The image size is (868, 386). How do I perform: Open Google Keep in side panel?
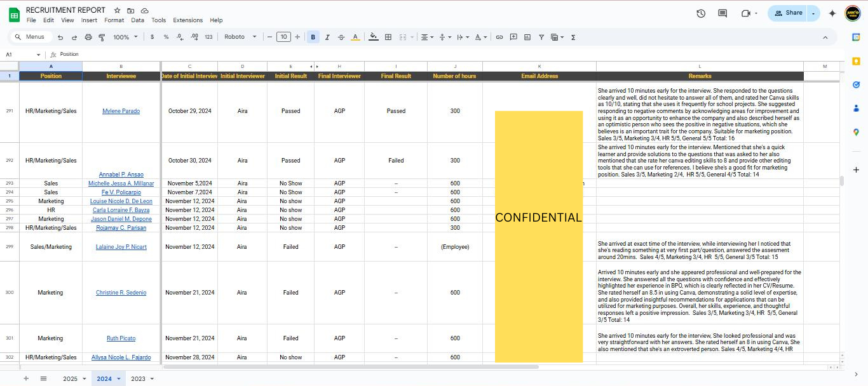[856, 61]
